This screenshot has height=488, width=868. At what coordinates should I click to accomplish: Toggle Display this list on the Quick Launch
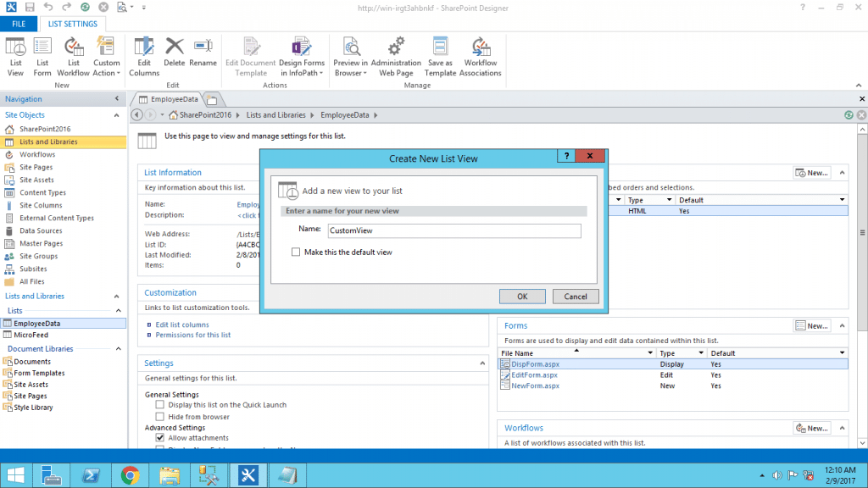pyautogui.click(x=160, y=405)
